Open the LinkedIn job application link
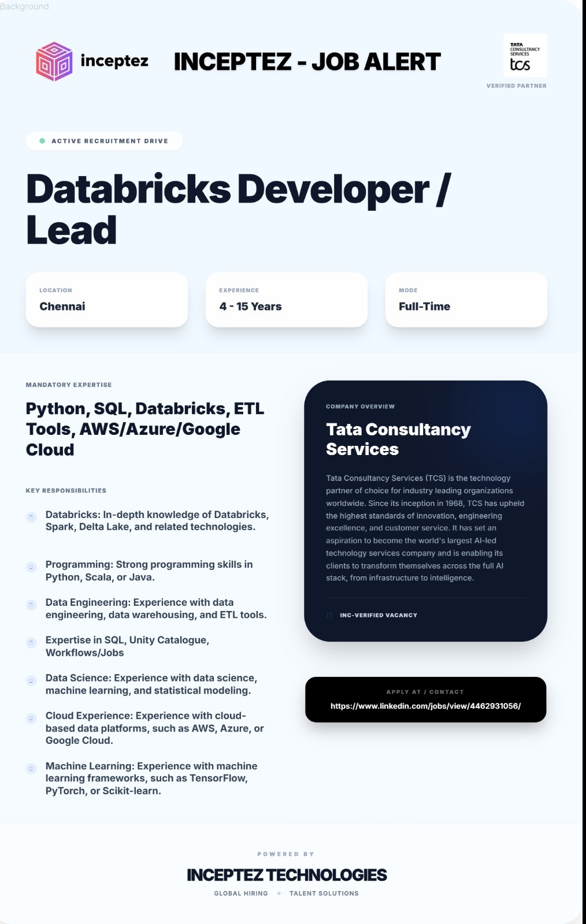586x924 pixels. click(425, 706)
